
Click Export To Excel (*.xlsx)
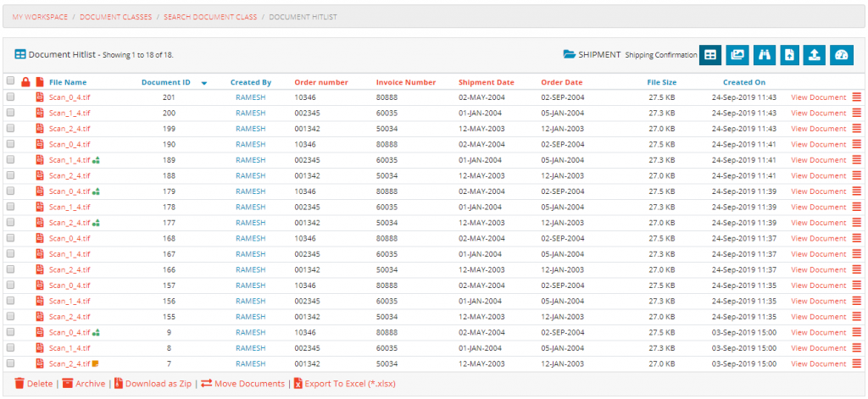pyautogui.click(x=349, y=384)
